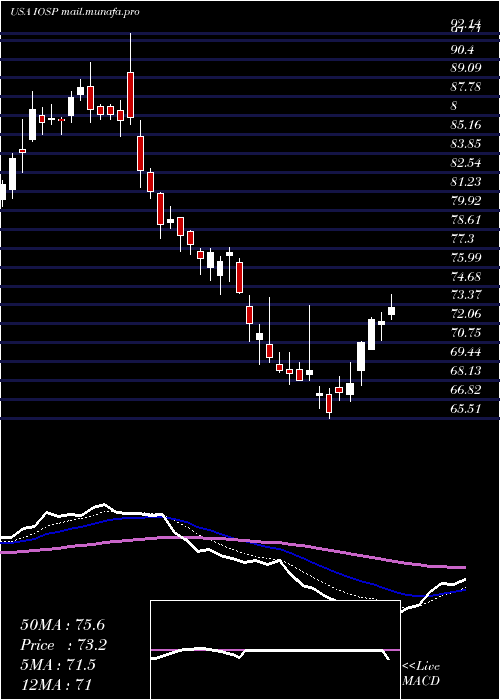This screenshot has width=500, height=700.
Task: Click the 'USA IOSP mail.munafa.pro' chart title
Action: (x=75, y=12)
